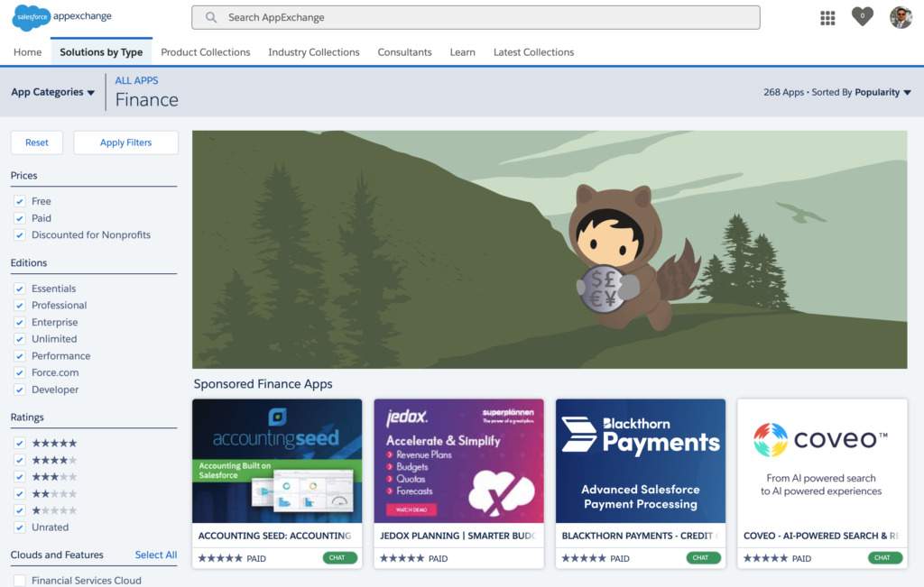Click the 268 Apps count text
The image size is (924, 587).
pyautogui.click(x=784, y=93)
